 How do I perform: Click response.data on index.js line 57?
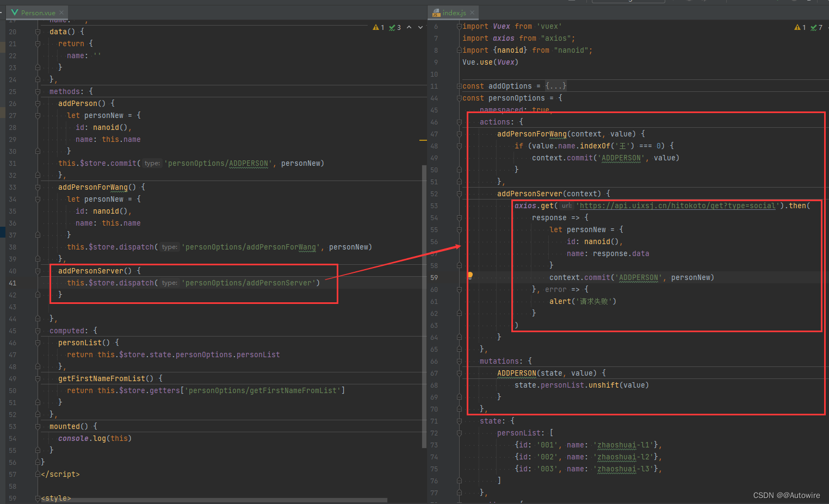(621, 253)
